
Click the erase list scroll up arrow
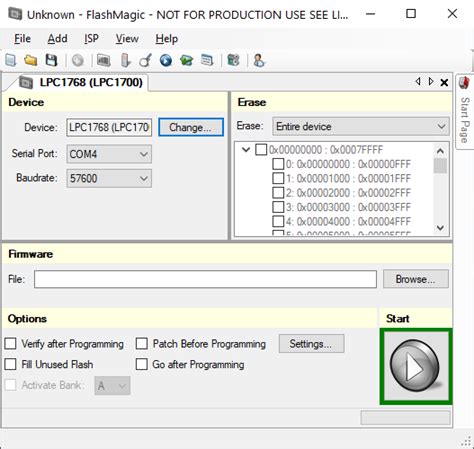(x=440, y=151)
